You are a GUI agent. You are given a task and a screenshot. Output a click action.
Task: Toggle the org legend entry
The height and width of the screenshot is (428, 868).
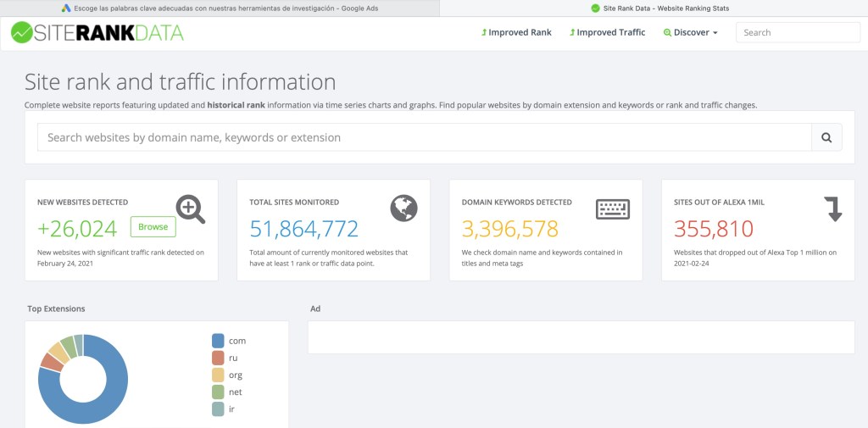pyautogui.click(x=227, y=375)
